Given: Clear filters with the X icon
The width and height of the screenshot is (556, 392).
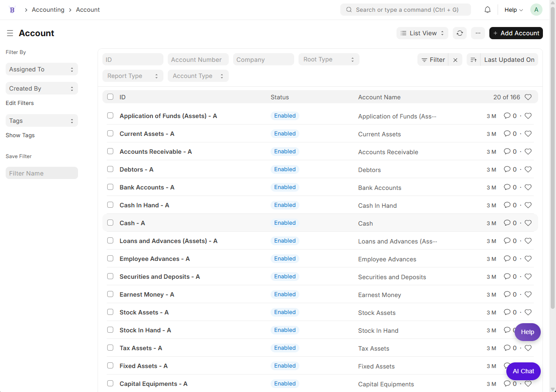Looking at the screenshot, I should pyautogui.click(x=455, y=60).
